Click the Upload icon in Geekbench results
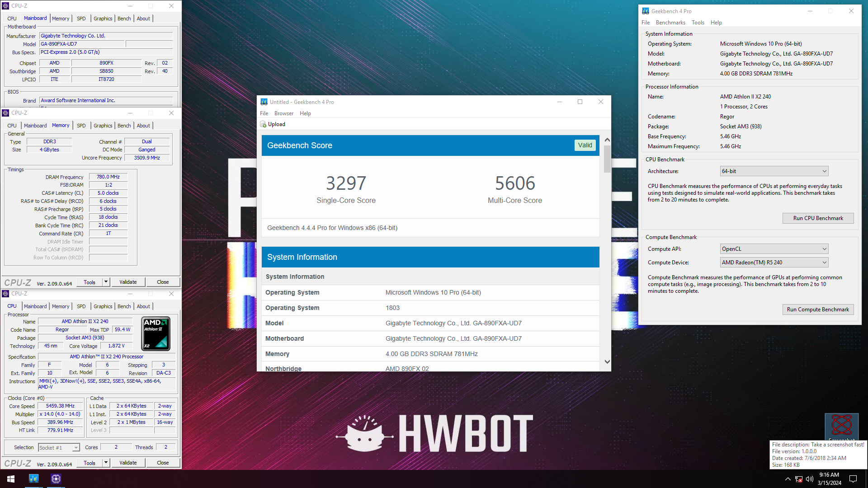The image size is (868, 488). [x=263, y=124]
